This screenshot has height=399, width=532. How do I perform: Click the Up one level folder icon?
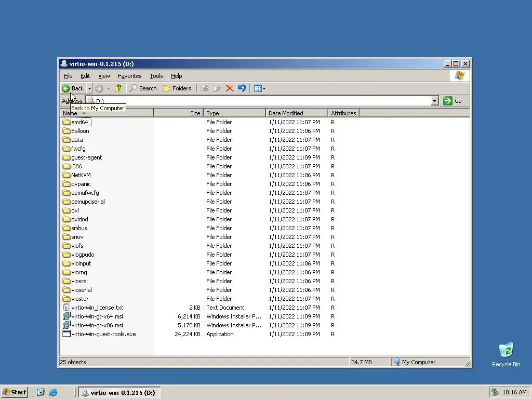118,88
